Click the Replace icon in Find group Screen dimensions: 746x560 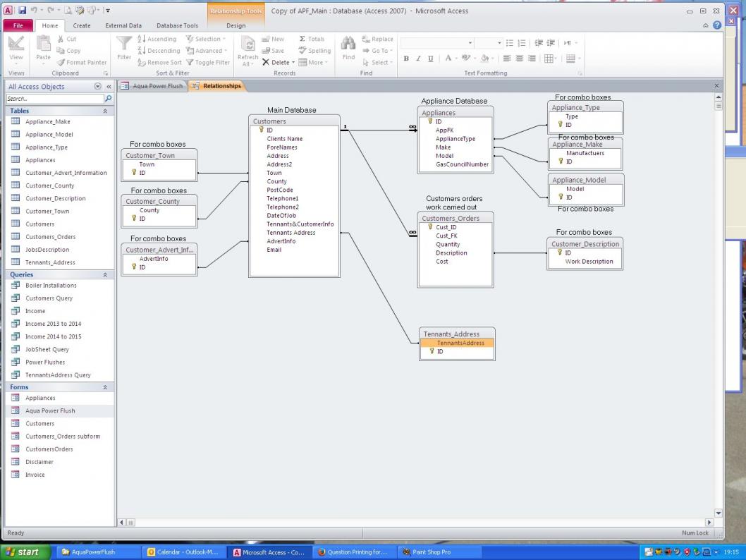[366, 39]
